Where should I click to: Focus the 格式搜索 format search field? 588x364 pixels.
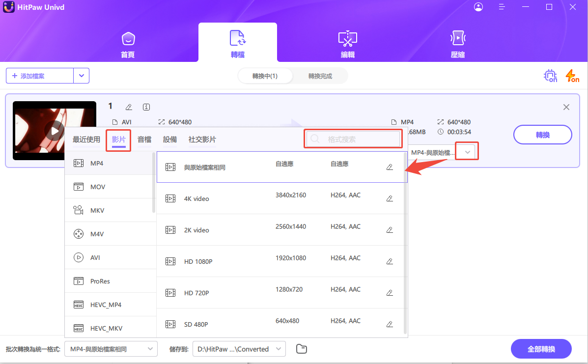(353, 139)
